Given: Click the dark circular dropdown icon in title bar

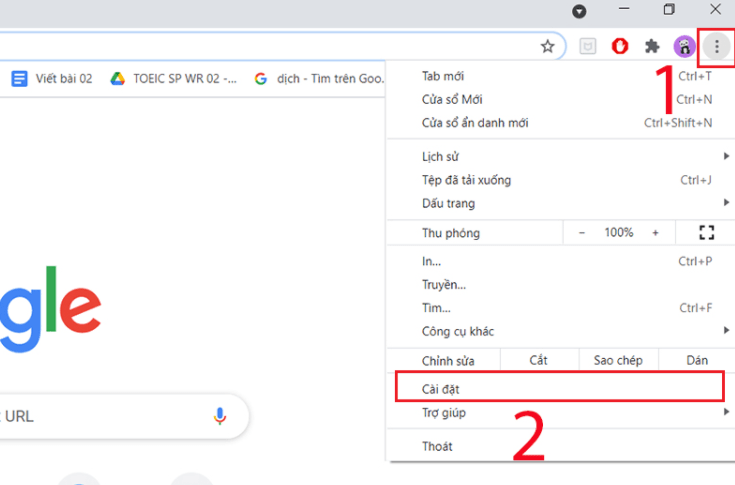Looking at the screenshot, I should 579,11.
